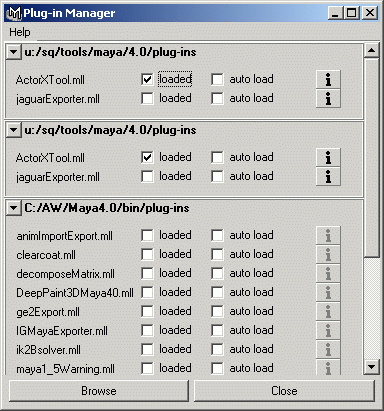This screenshot has width=384, height=411.
Task: Open info for ActorXTool.mll in first u:/sq section
Action: (328, 79)
